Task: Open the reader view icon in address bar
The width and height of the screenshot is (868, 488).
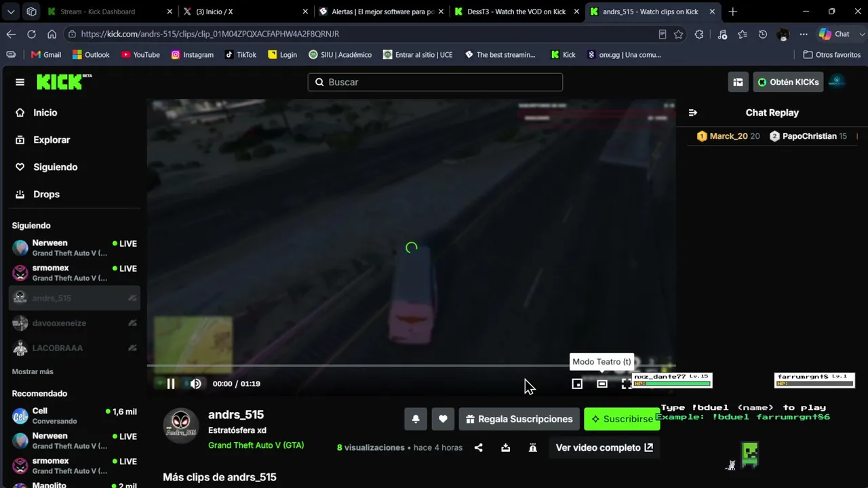Action: point(663,34)
